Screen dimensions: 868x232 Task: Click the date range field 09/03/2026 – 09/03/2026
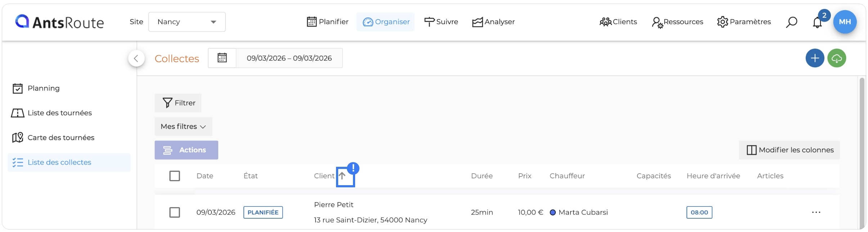tap(289, 58)
